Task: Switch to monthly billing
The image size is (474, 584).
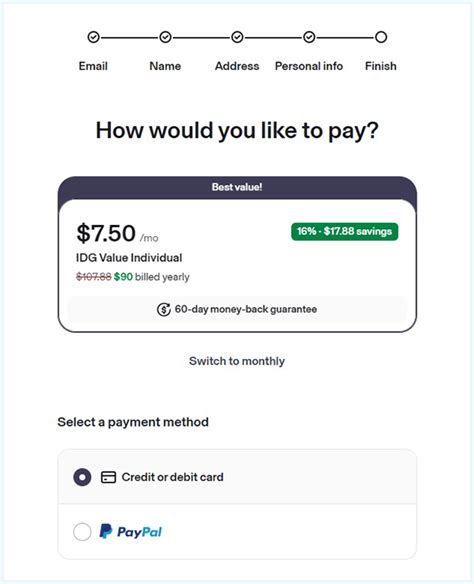Action: [x=237, y=361]
